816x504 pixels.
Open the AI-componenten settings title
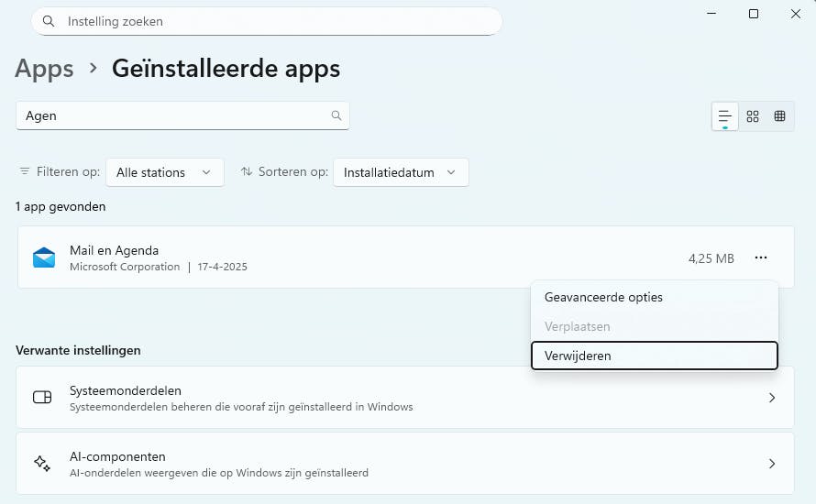click(117, 456)
